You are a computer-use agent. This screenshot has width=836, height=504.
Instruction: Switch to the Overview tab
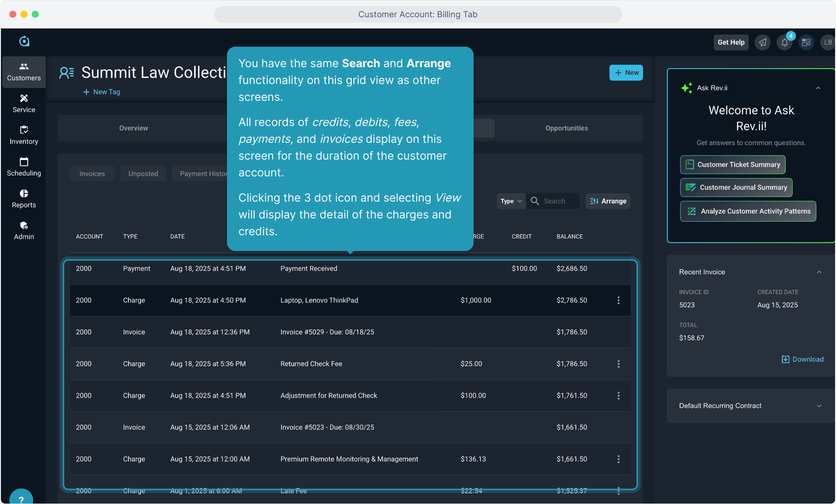coord(134,128)
